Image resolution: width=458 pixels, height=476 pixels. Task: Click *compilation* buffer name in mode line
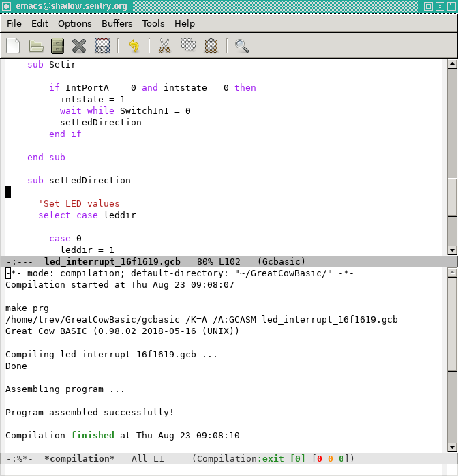click(80, 458)
